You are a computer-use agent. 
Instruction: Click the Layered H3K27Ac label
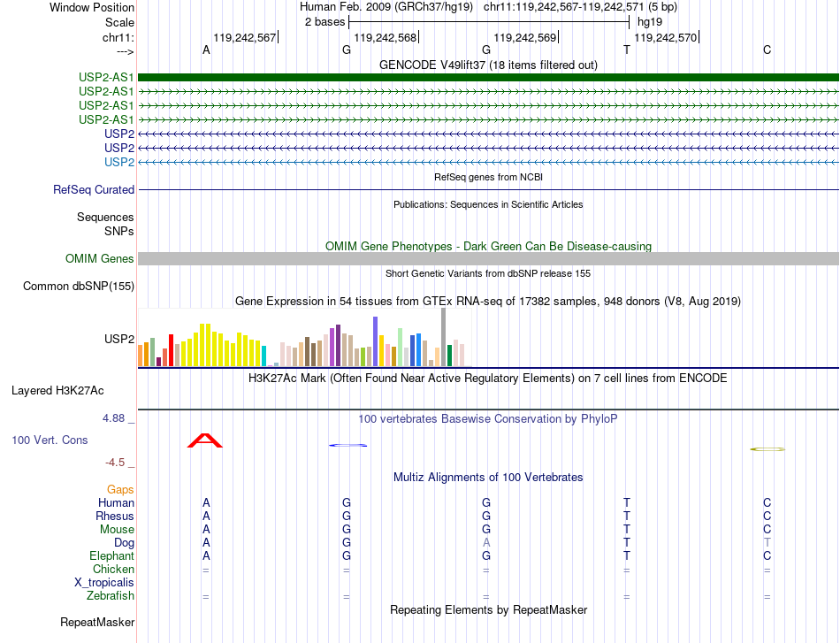click(57, 391)
